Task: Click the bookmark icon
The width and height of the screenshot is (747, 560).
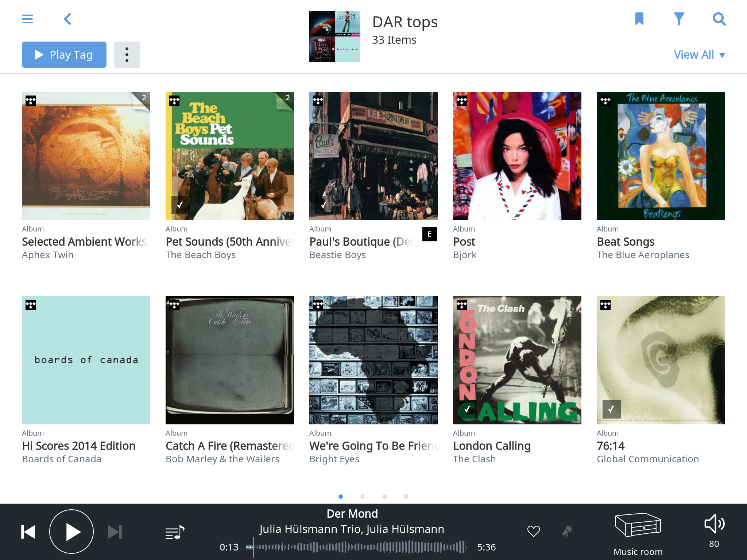Action: coord(639,19)
